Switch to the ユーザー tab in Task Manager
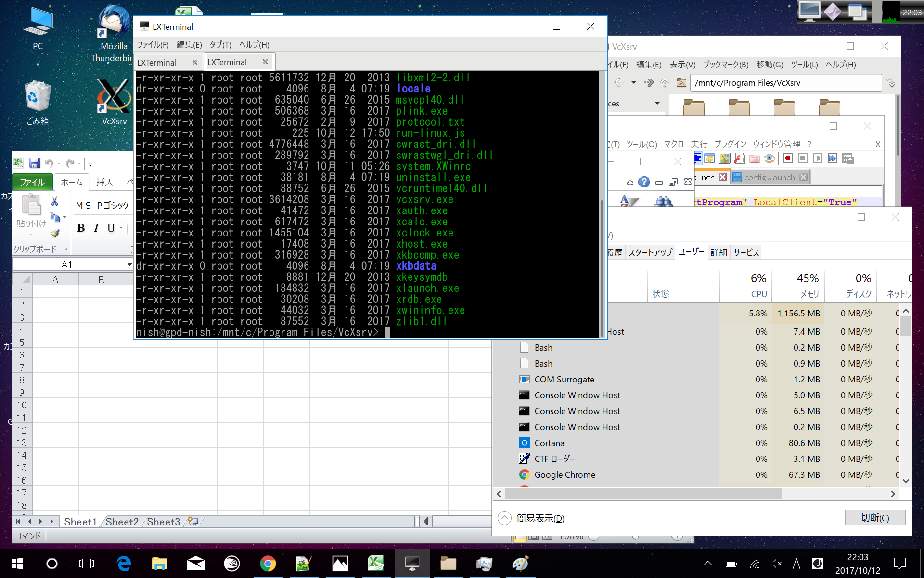The height and width of the screenshot is (578, 924). [692, 251]
